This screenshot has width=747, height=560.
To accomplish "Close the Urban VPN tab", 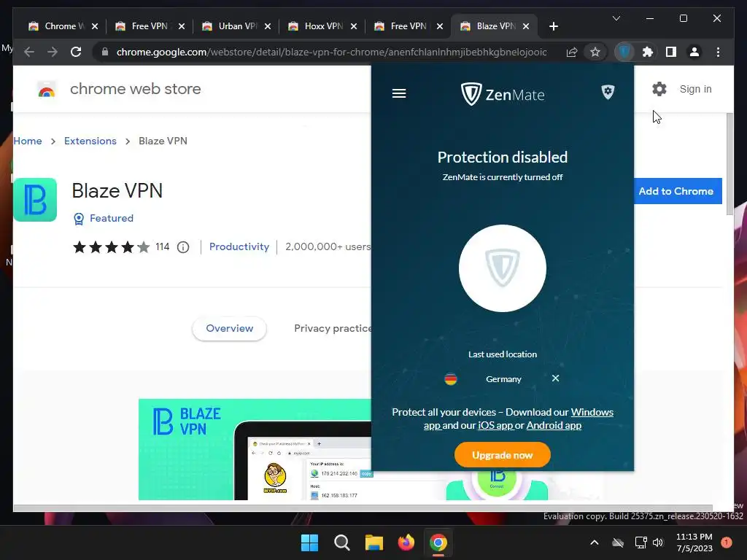I will tap(268, 26).
